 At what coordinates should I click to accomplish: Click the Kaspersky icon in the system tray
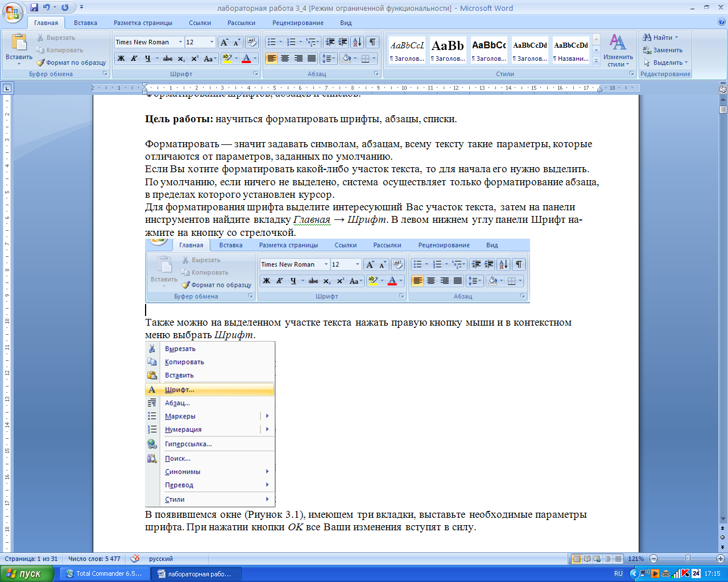point(685,573)
